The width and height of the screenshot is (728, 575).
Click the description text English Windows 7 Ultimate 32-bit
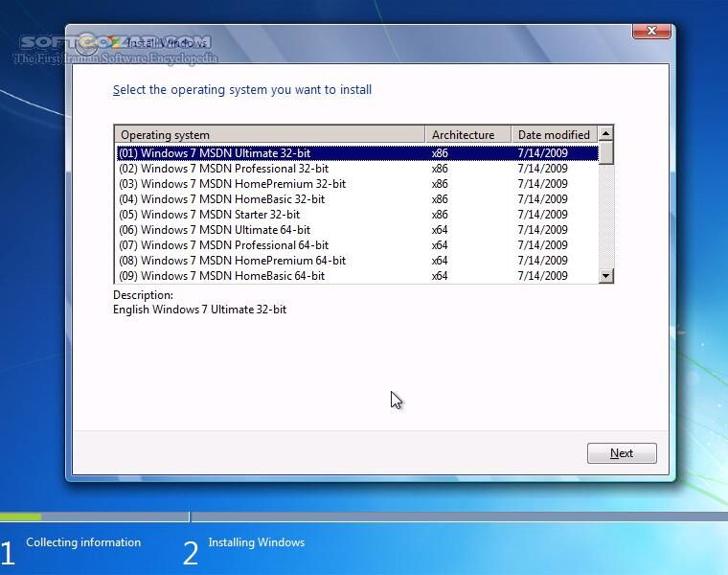pos(199,310)
